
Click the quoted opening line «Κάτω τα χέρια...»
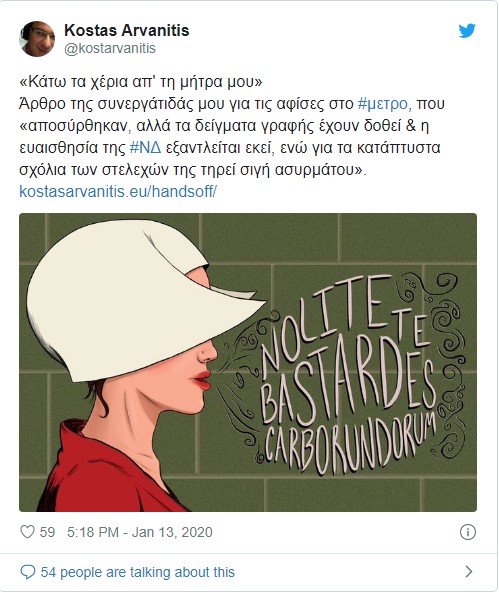pos(141,82)
